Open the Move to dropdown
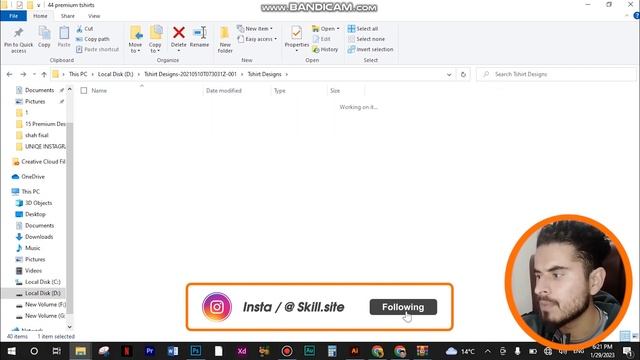 [x=135, y=39]
